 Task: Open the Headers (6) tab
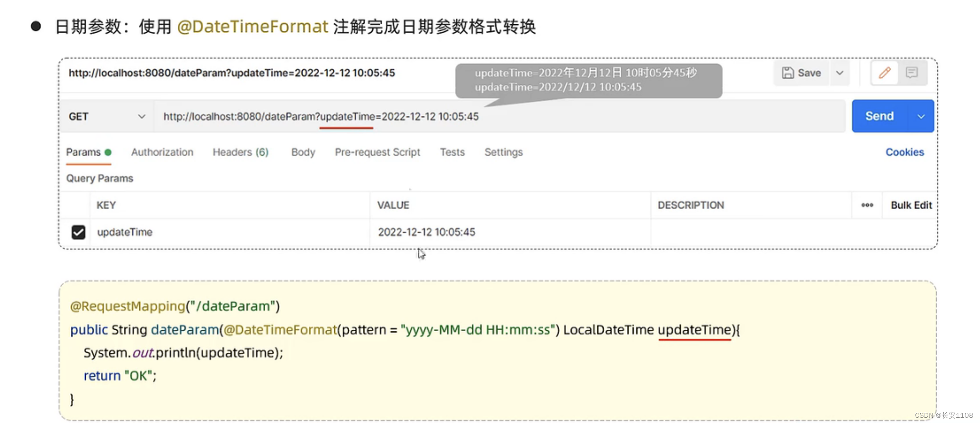[240, 152]
